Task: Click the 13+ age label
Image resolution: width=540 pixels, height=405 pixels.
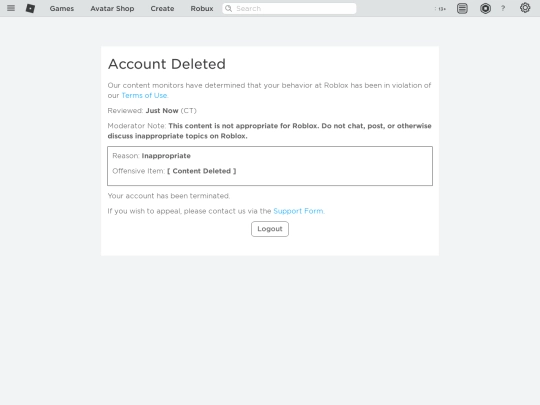Action: (441, 9)
